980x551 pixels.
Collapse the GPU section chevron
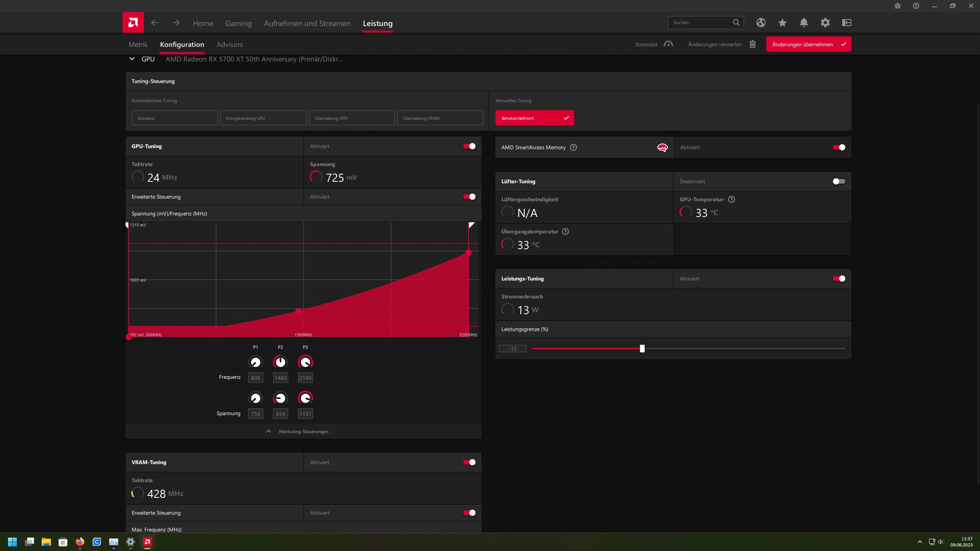(132, 59)
